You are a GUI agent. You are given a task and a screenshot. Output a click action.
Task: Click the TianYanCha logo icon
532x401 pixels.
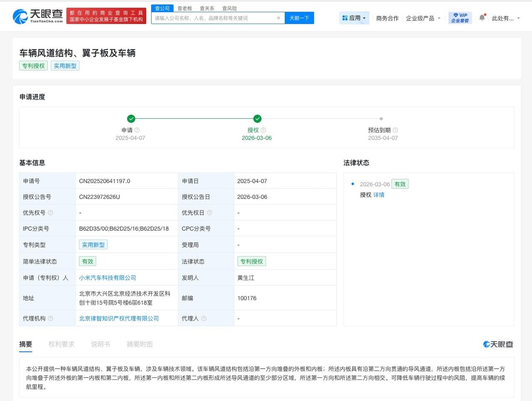point(20,16)
